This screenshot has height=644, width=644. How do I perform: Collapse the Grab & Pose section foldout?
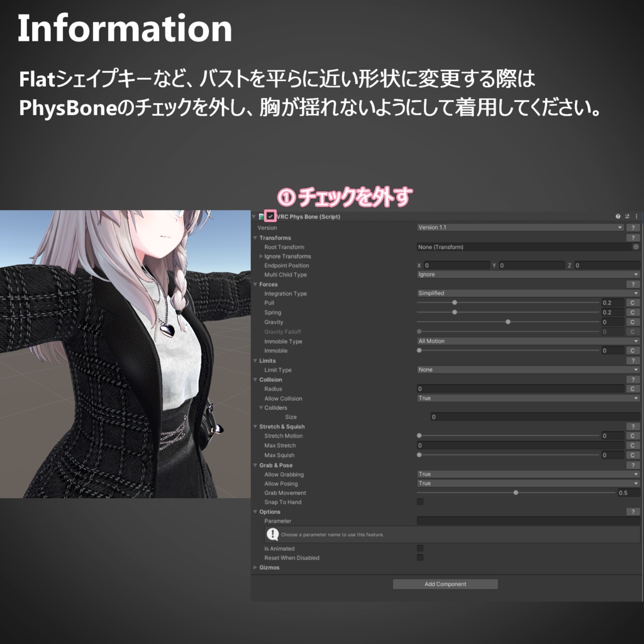(255, 465)
